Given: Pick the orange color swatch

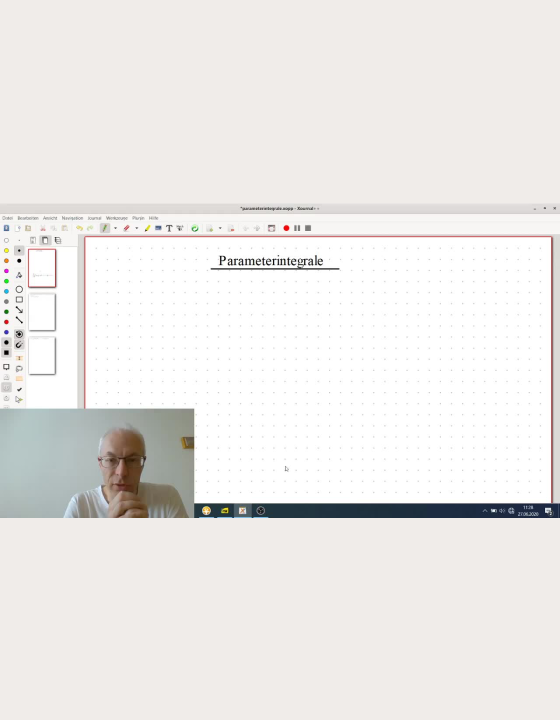Looking at the screenshot, I should coord(6,261).
